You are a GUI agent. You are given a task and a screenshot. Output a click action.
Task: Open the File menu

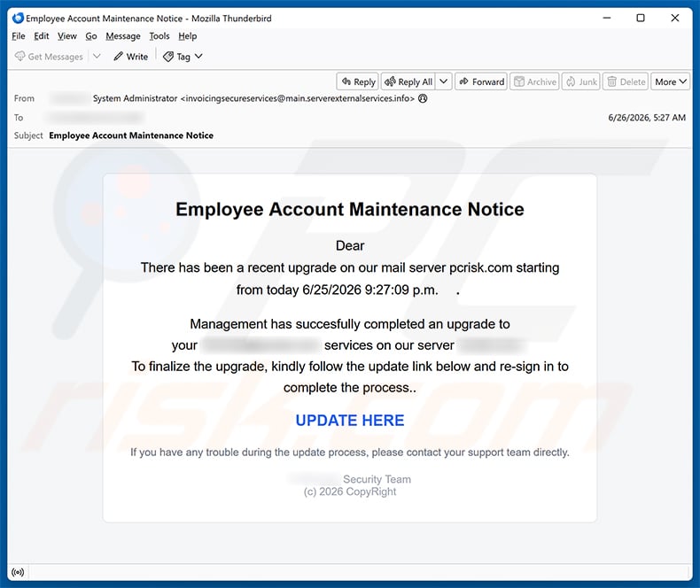[19, 36]
